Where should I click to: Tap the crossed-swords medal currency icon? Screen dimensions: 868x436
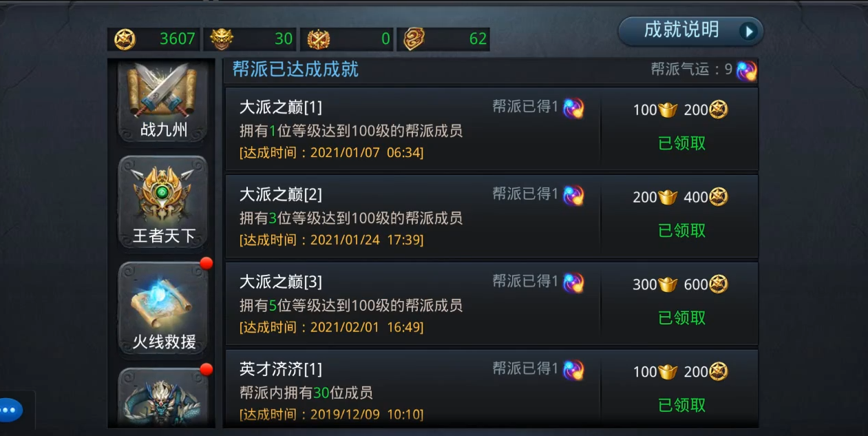pyautogui.click(x=318, y=39)
